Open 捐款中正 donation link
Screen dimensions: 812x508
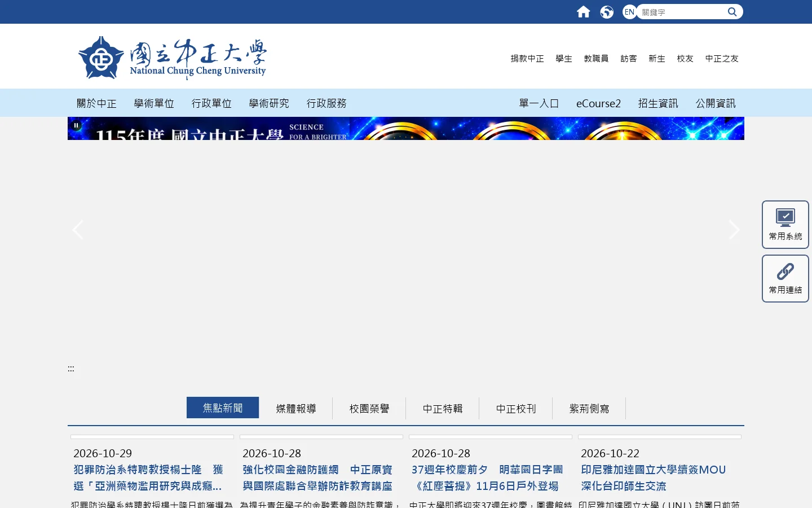(x=527, y=59)
